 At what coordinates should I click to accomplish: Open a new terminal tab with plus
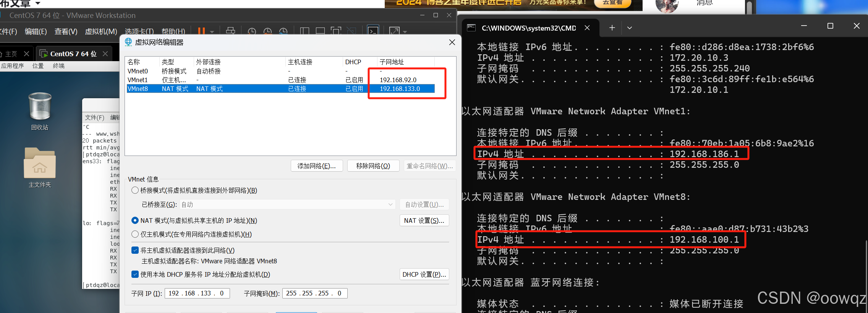click(x=612, y=28)
